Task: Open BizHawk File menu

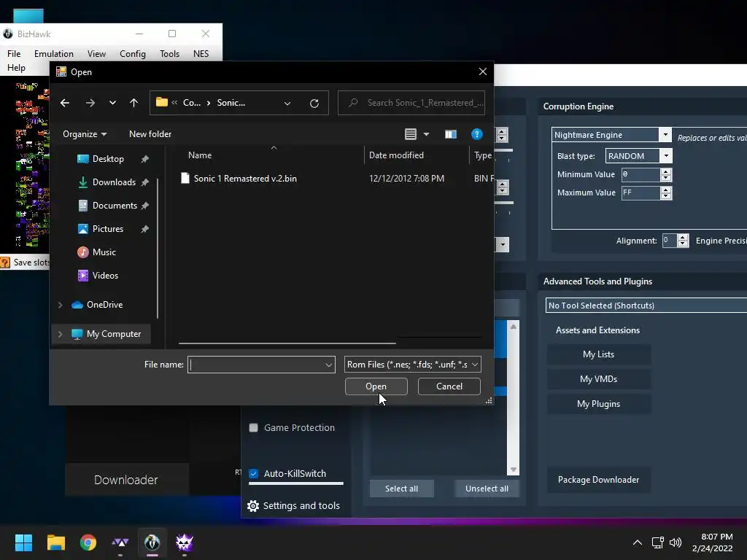Action: [14, 54]
